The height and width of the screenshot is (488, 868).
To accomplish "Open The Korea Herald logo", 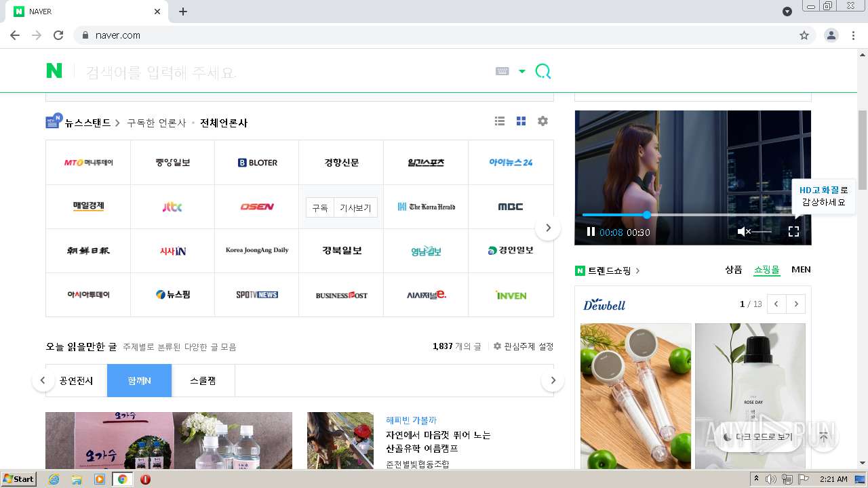I will click(426, 207).
